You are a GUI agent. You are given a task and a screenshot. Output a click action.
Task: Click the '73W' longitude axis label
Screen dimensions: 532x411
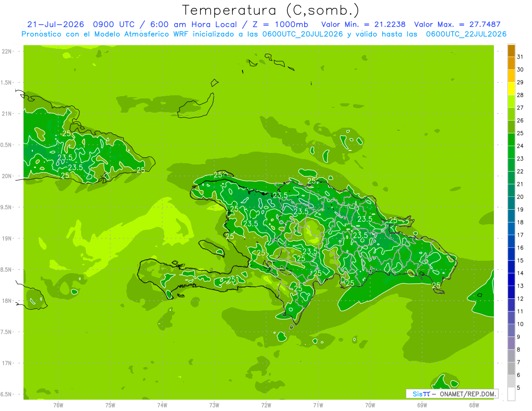point(214,405)
